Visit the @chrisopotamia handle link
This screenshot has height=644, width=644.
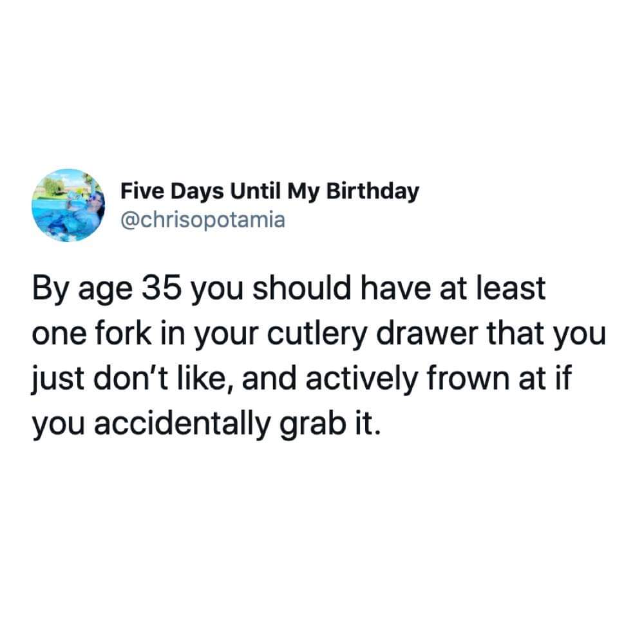[202, 220]
